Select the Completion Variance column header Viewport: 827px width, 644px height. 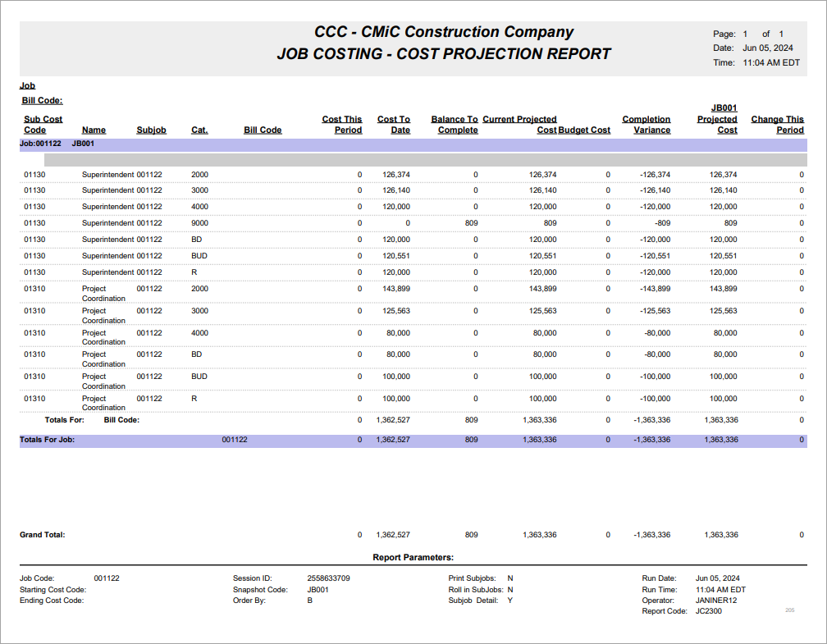647,124
